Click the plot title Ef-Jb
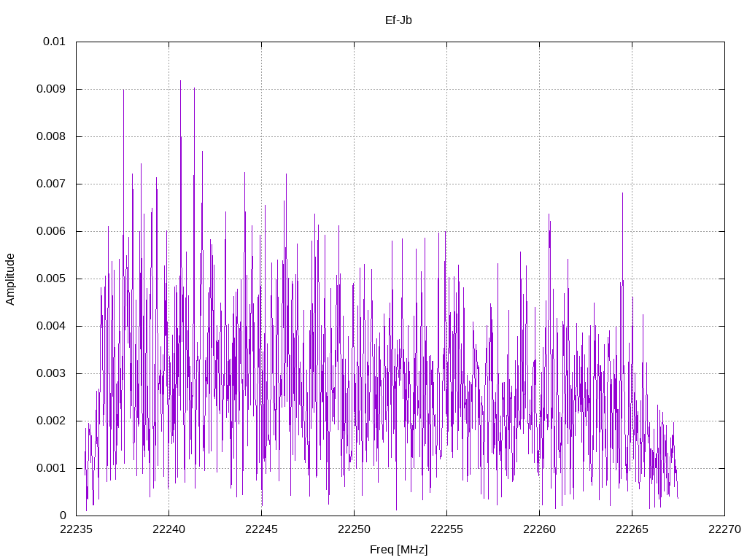Screen dimensions: 747x560 (398, 20)
